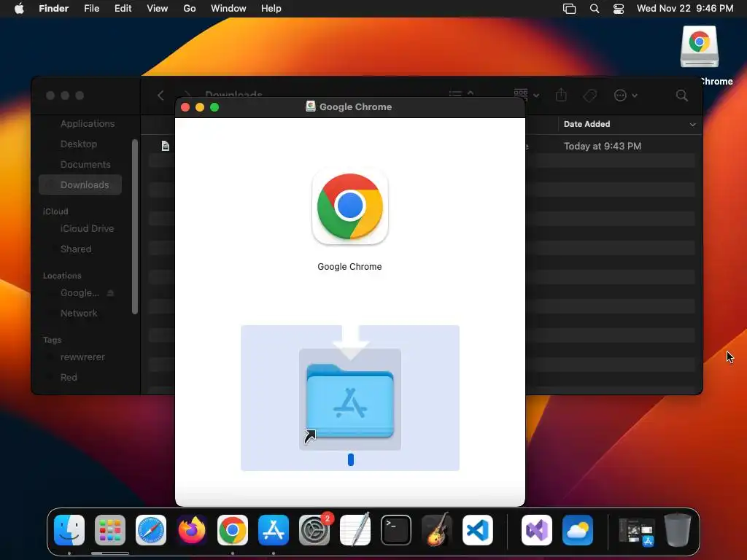Screen dimensions: 747x560
Task: Launch Visual Studio Code from the Dock
Action: point(478,530)
